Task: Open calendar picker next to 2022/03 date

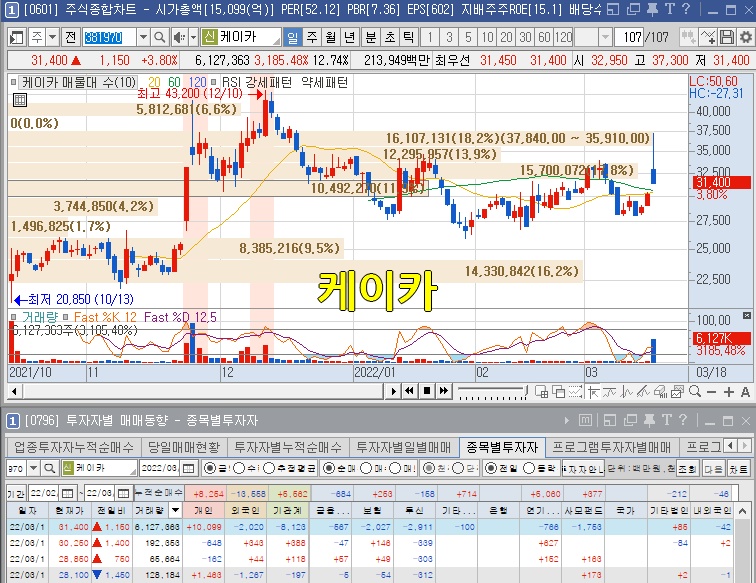Action: [189, 468]
